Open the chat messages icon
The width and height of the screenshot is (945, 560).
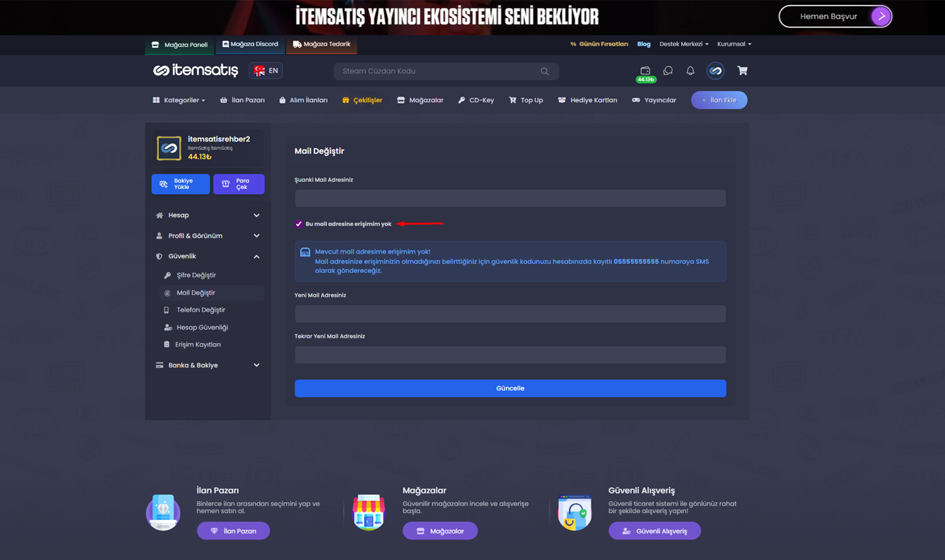668,71
